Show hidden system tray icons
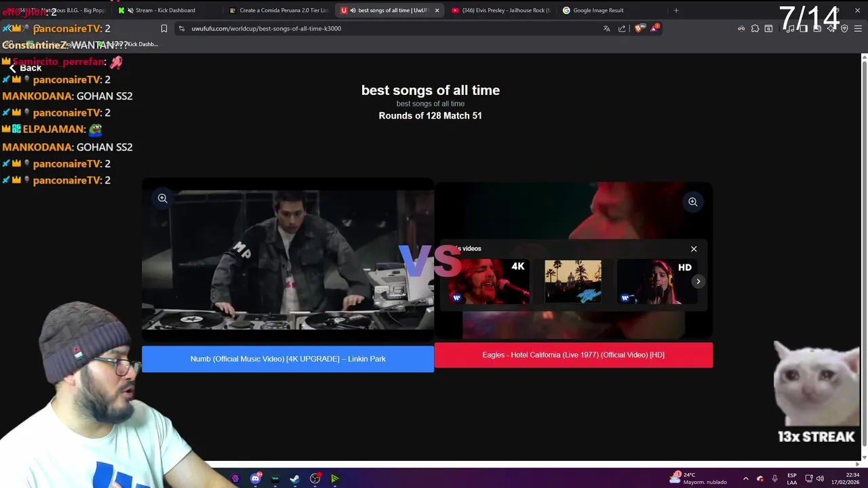 click(745, 479)
